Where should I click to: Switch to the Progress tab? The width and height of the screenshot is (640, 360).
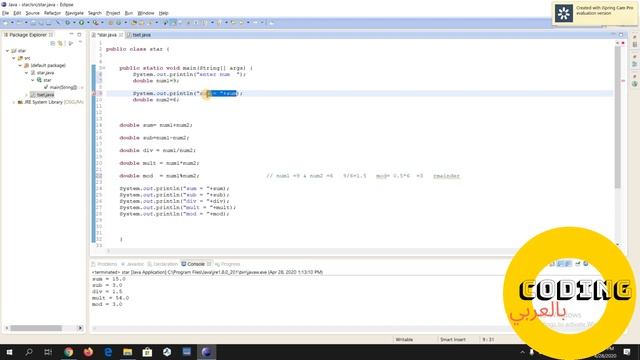click(x=228, y=264)
